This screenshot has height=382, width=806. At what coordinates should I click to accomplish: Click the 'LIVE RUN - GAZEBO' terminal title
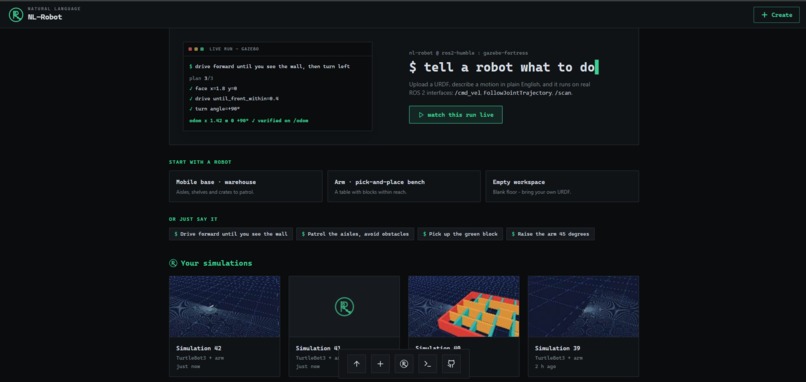(234, 49)
